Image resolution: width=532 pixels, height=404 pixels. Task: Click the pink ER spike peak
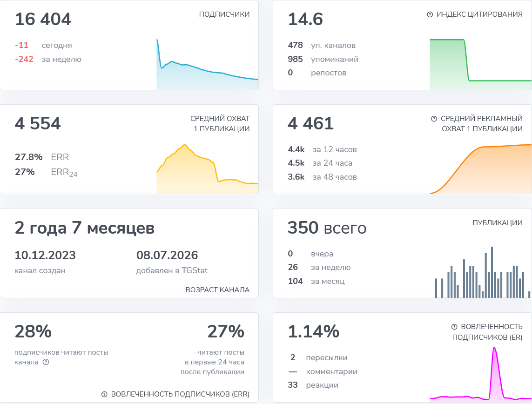click(x=495, y=349)
